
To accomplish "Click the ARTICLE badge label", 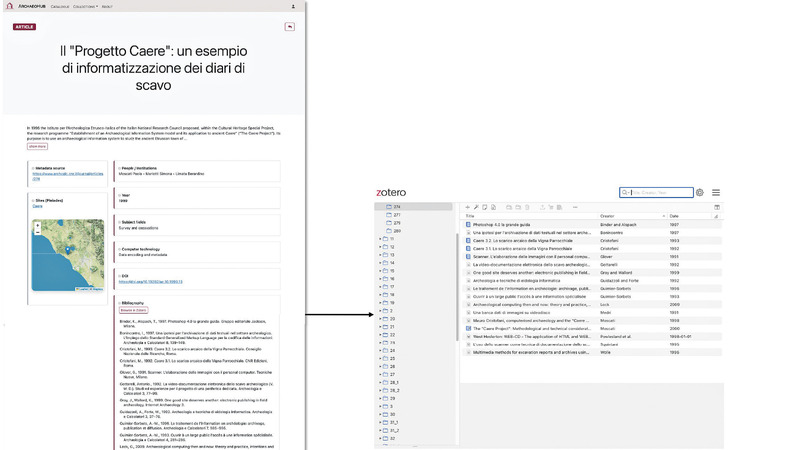I will [24, 27].
